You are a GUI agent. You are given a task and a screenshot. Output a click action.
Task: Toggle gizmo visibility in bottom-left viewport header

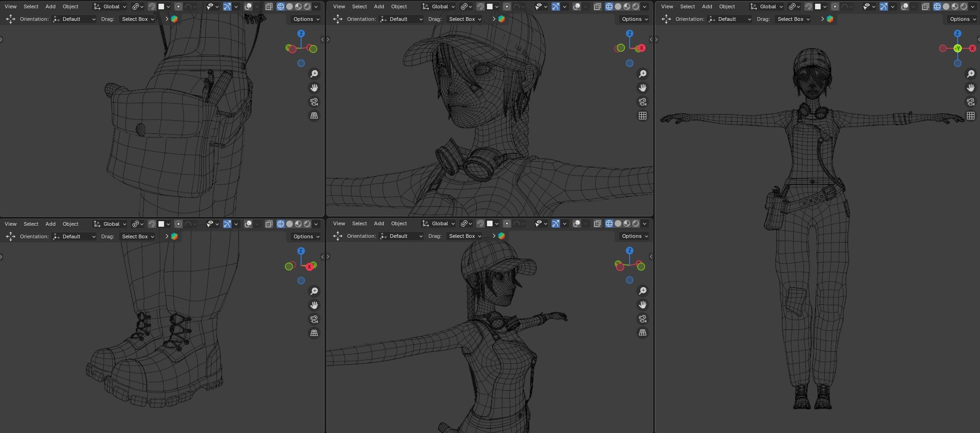pyautogui.click(x=227, y=224)
